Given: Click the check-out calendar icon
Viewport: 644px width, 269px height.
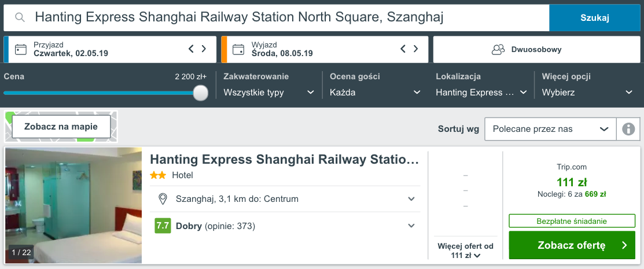Looking at the screenshot, I should (x=238, y=50).
